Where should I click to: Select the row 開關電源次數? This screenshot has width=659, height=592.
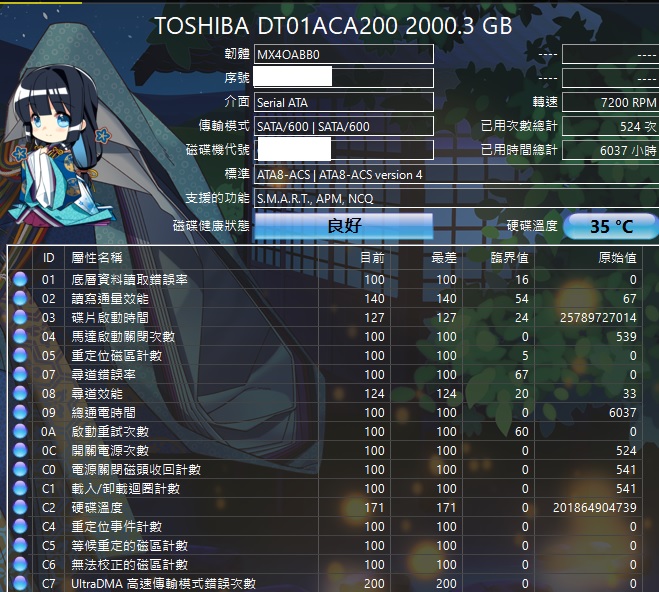point(325,450)
